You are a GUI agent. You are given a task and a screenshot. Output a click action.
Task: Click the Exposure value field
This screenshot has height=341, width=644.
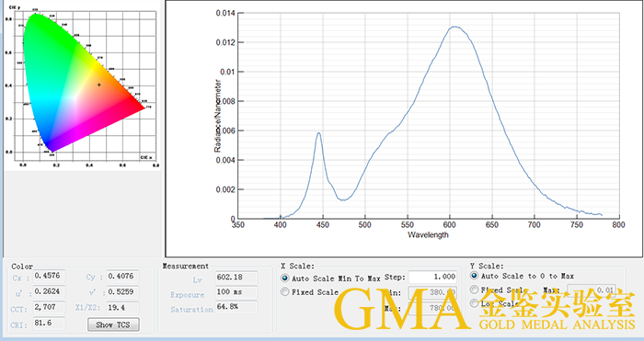pos(236,292)
